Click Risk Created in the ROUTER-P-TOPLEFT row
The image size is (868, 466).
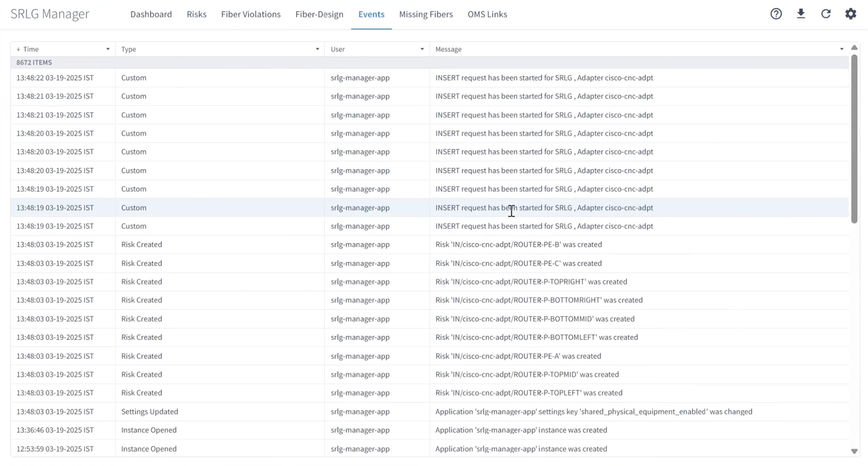141,393
